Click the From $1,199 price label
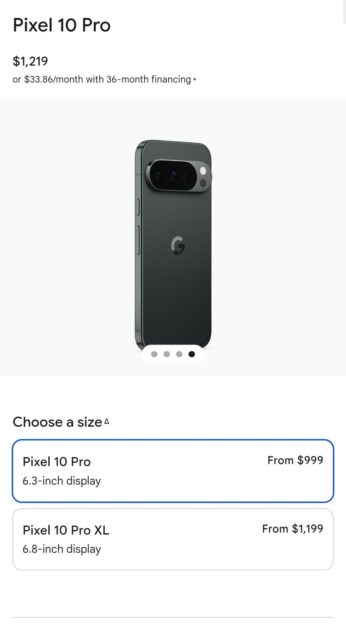This screenshot has height=644, width=346. click(x=292, y=529)
